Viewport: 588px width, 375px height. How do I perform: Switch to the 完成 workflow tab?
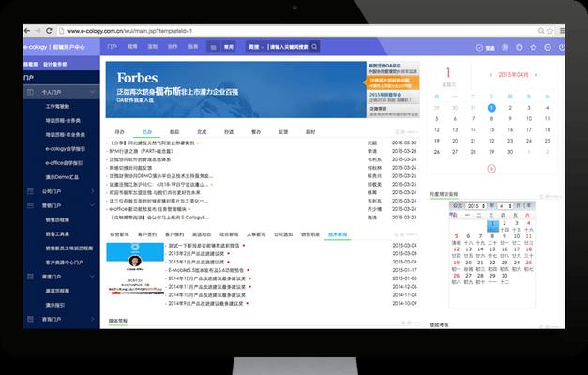tap(202, 132)
